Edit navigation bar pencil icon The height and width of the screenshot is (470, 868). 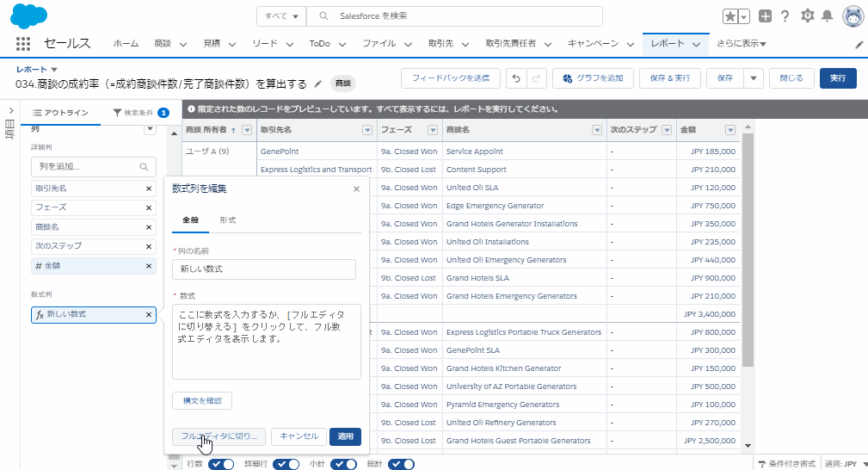pos(859,45)
